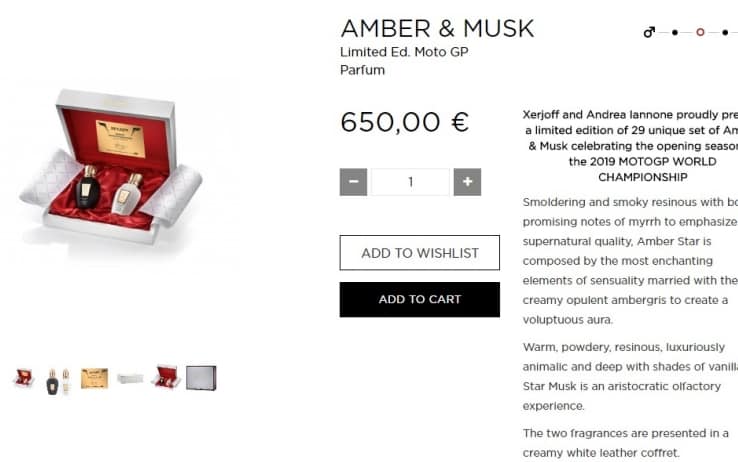Viewport: 738px width, 462px height.
Task: Select the black dot right of the red circle
Action: click(x=725, y=32)
